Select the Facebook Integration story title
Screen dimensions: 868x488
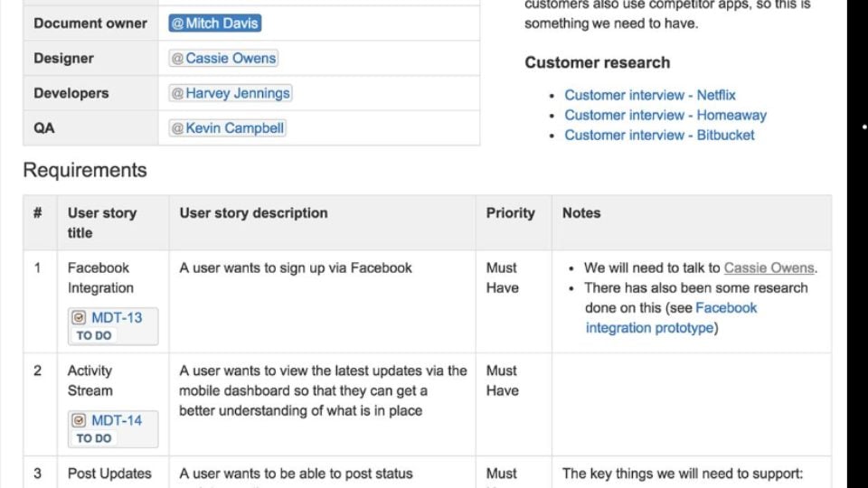point(100,277)
